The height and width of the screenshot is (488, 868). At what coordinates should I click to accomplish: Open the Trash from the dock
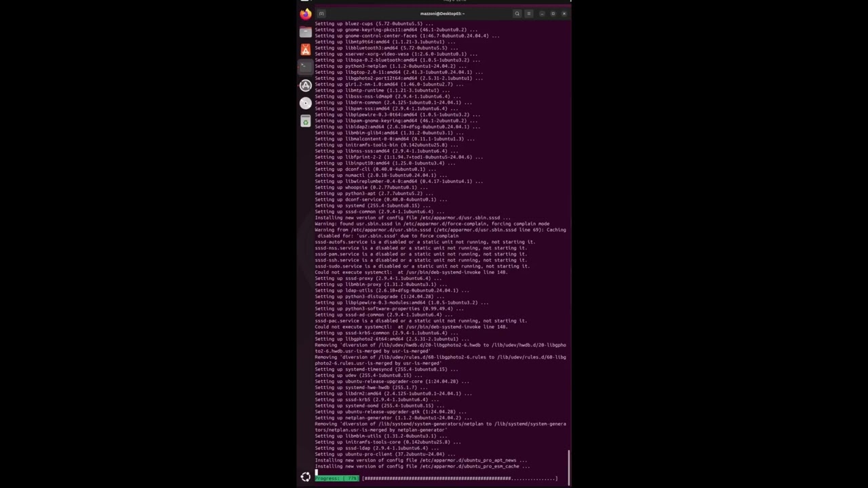coord(306,121)
